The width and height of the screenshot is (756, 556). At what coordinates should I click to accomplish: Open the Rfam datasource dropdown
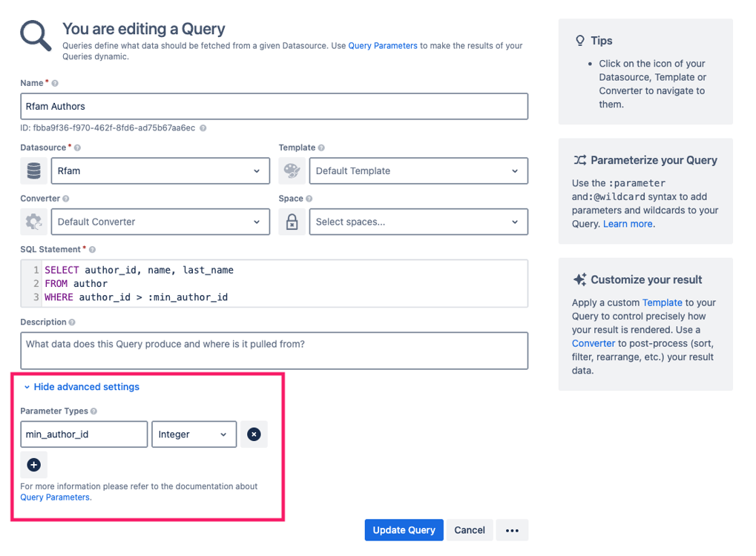coord(160,171)
